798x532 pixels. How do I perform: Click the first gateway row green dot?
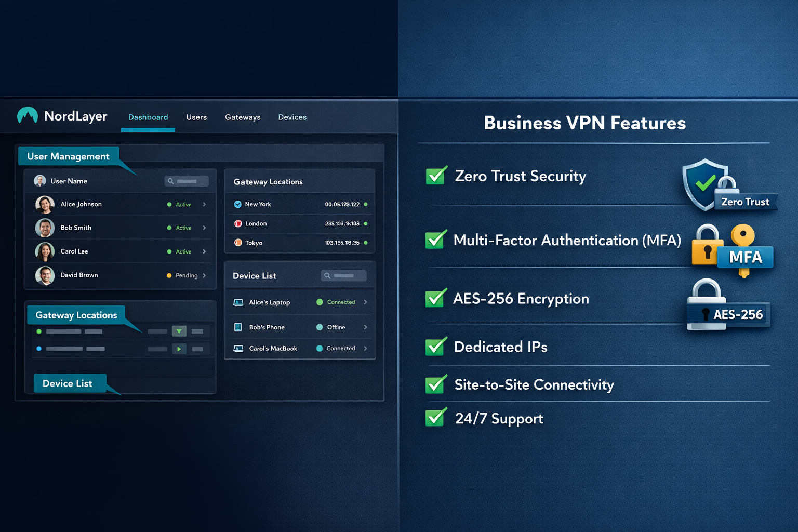pyautogui.click(x=39, y=331)
